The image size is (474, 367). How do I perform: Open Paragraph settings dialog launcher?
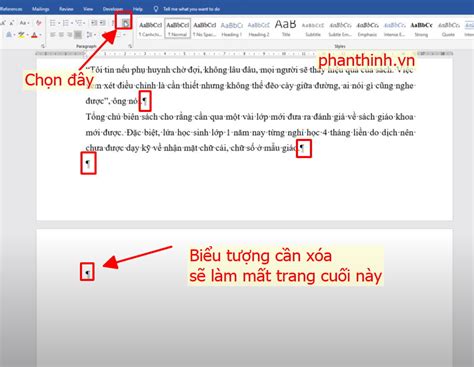coord(130,46)
